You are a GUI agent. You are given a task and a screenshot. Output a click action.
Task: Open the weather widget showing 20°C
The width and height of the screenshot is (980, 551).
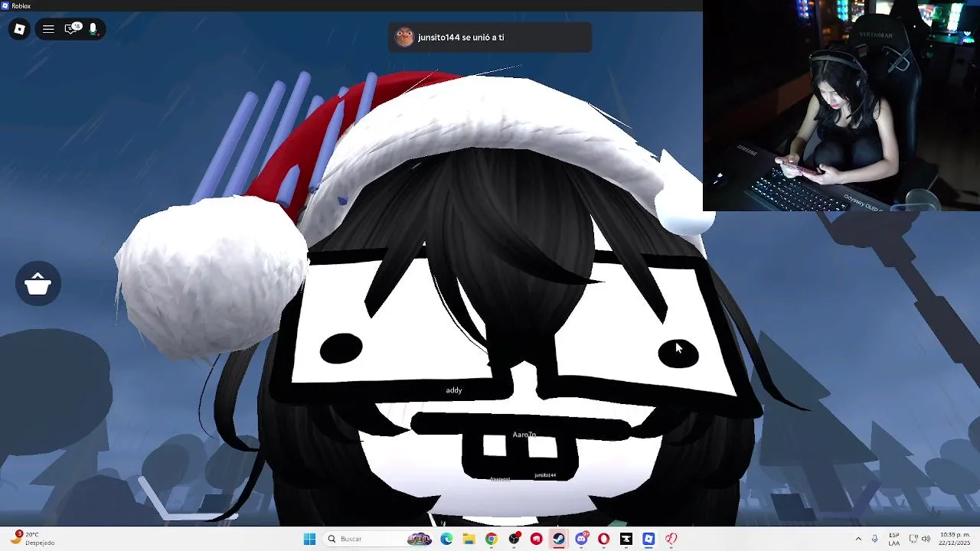click(32, 539)
